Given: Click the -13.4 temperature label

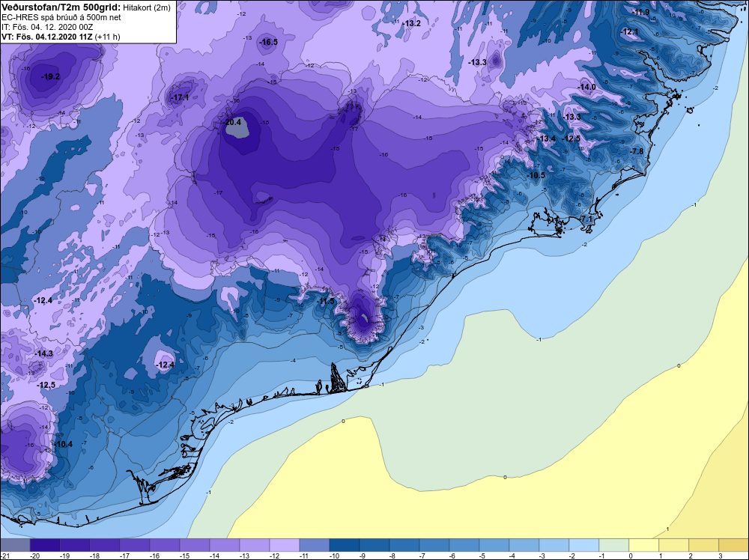Looking at the screenshot, I should (547, 139).
